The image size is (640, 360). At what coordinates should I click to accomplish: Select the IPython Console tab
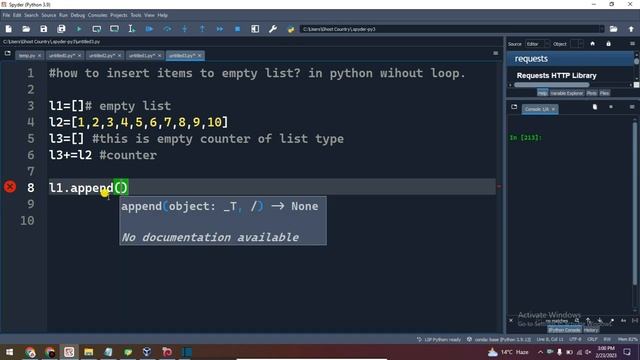coord(564,330)
